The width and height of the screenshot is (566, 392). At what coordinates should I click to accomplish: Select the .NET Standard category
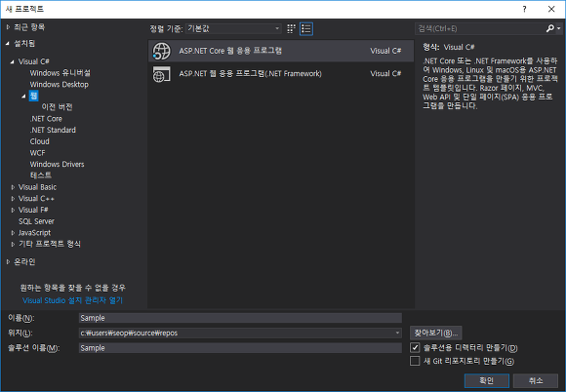coord(53,130)
